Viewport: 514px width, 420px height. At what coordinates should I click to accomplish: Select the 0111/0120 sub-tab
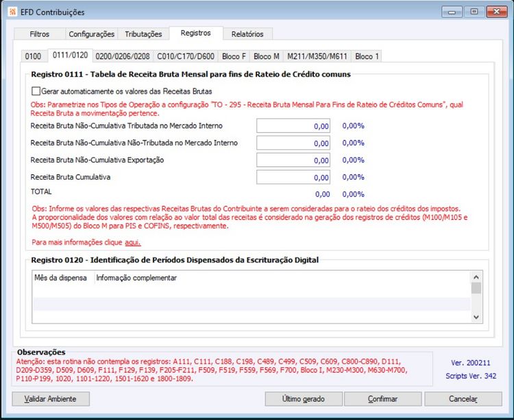(x=70, y=55)
